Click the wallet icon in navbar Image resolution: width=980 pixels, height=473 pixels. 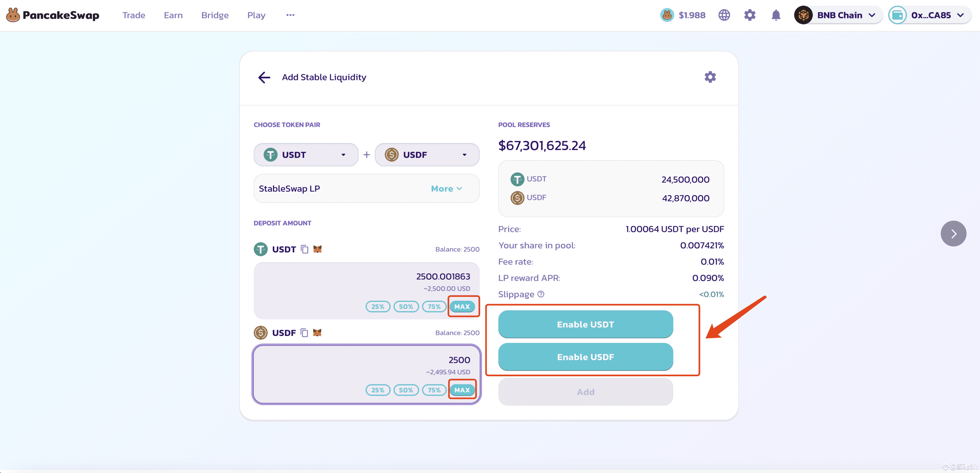point(897,15)
